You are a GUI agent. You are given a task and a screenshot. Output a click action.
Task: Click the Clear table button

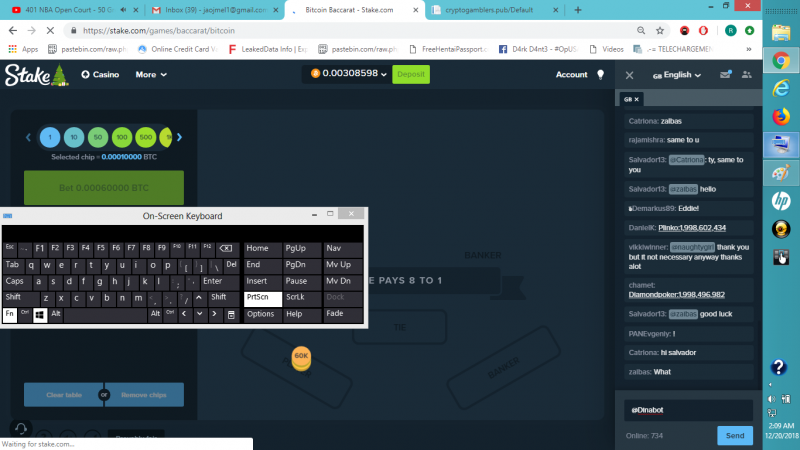64,395
